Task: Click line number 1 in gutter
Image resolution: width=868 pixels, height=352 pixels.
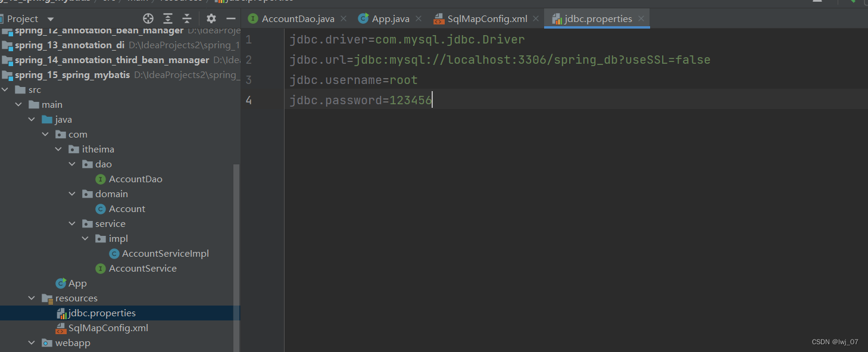Action: tap(248, 40)
